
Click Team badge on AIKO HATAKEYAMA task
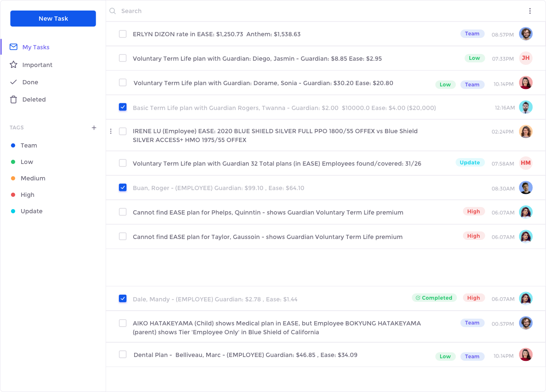(472, 323)
